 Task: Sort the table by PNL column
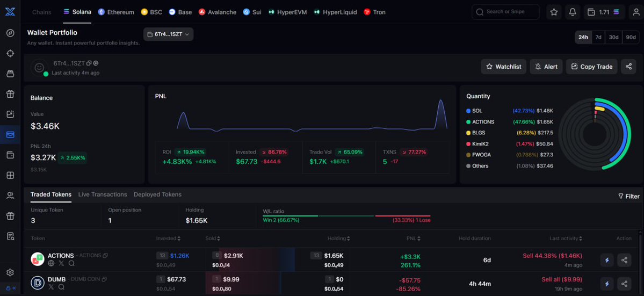tap(413, 239)
